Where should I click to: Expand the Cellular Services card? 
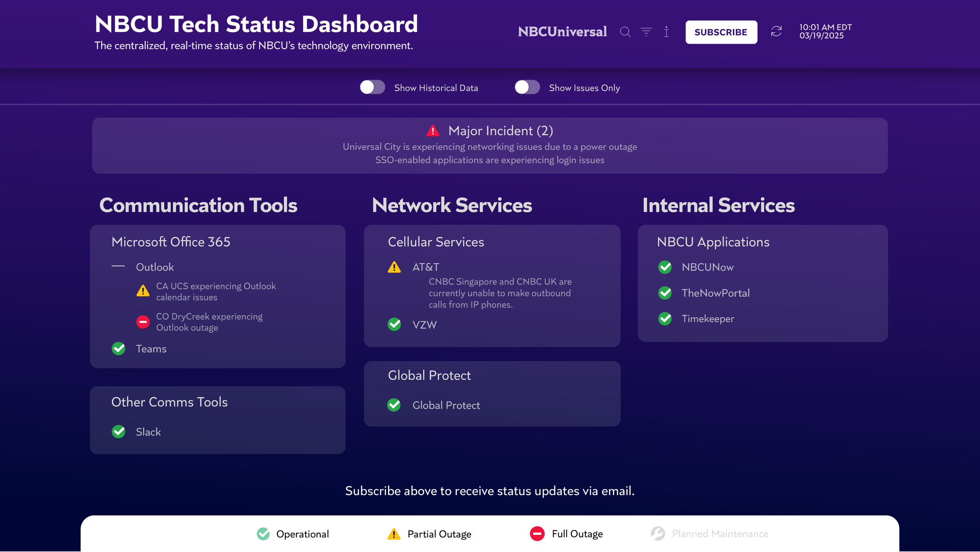pos(436,242)
